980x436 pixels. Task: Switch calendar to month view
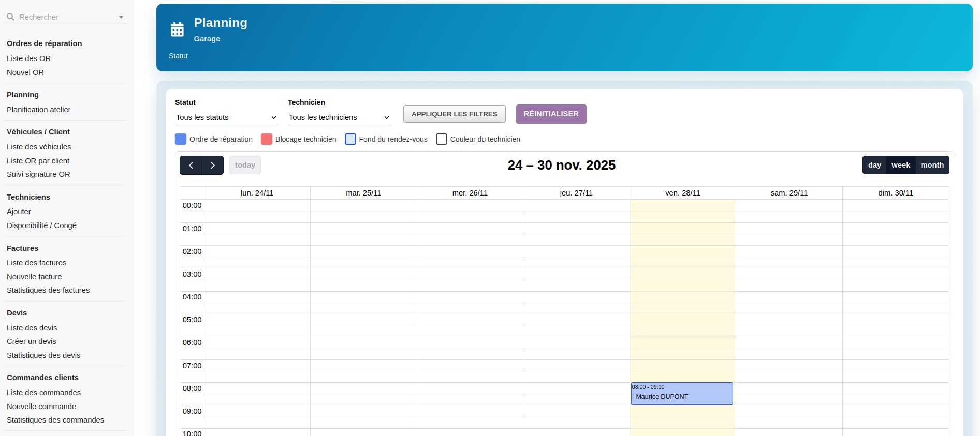[932, 165]
